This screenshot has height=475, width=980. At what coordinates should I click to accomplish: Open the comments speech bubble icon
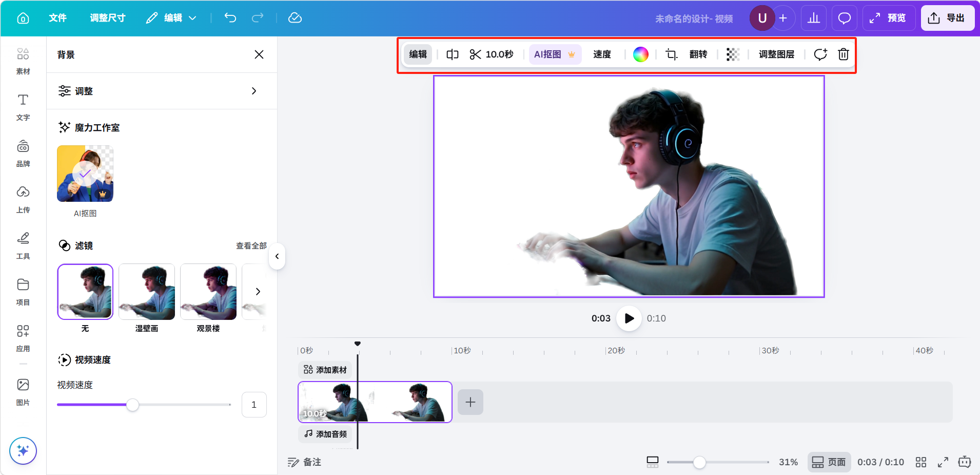[844, 18]
